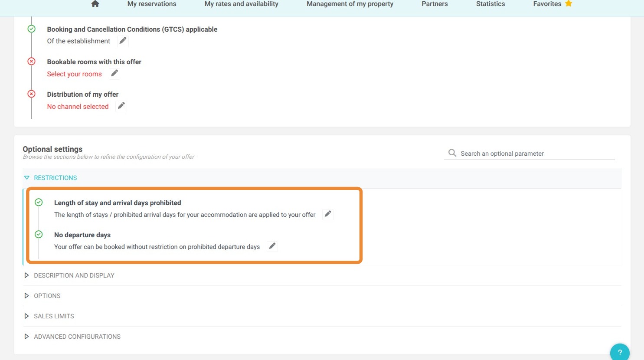Click 'Select your rooms' red link
Screen dimensions: 644x360
(75, 74)
